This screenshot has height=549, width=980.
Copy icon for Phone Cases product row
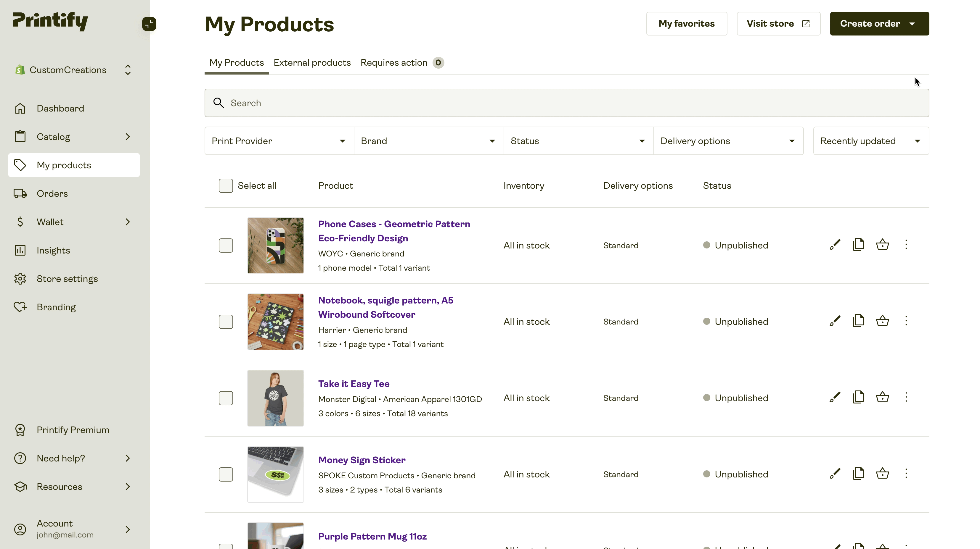pos(859,244)
